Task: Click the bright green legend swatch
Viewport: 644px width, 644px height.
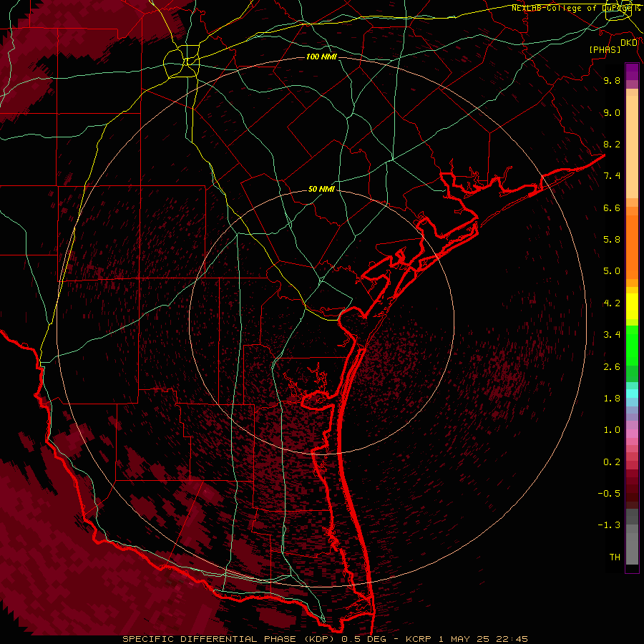Action: pos(632,345)
